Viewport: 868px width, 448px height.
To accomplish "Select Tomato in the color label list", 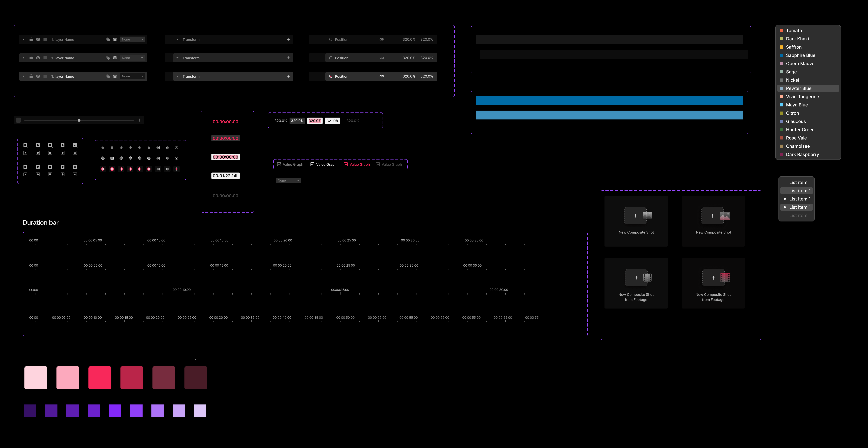I will (808, 30).
